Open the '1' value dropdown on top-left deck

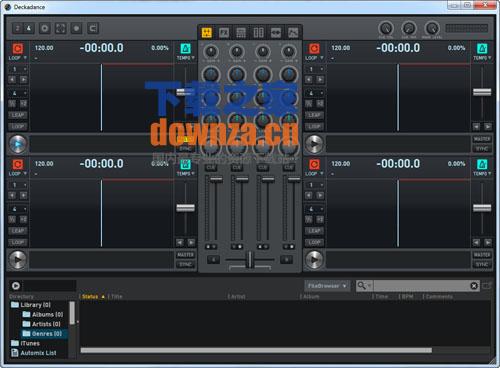[x=18, y=69]
